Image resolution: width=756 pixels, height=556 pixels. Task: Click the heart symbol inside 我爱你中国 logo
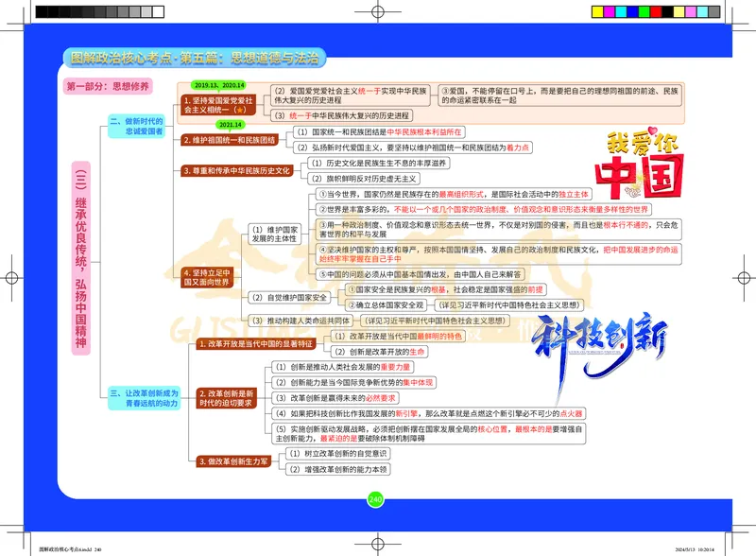[x=652, y=131]
